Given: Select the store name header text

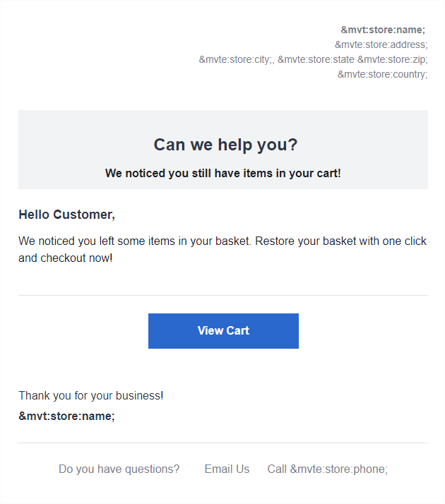Looking at the screenshot, I should (x=383, y=30).
